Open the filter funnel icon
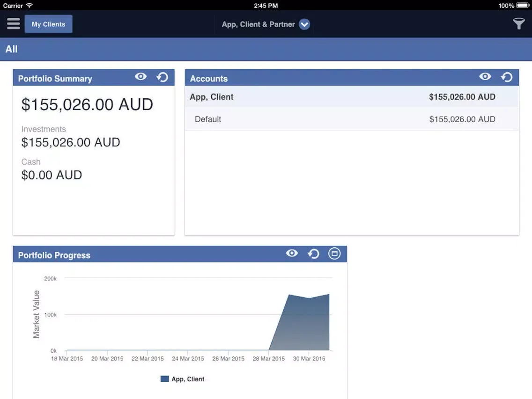This screenshot has height=399, width=532. click(x=518, y=24)
